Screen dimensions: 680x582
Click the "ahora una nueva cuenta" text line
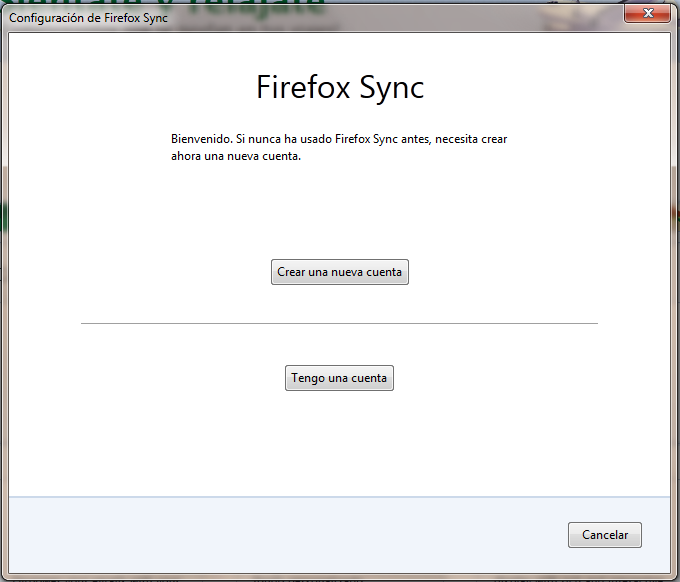click(x=236, y=156)
